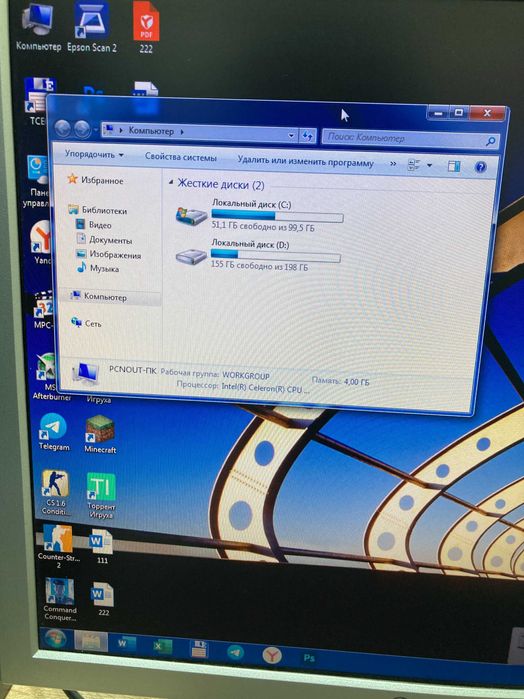This screenshot has height=699, width=524.
Task: Select the text 51,1 ГБ свободно из 99,5 ГБ
Action: (263, 227)
